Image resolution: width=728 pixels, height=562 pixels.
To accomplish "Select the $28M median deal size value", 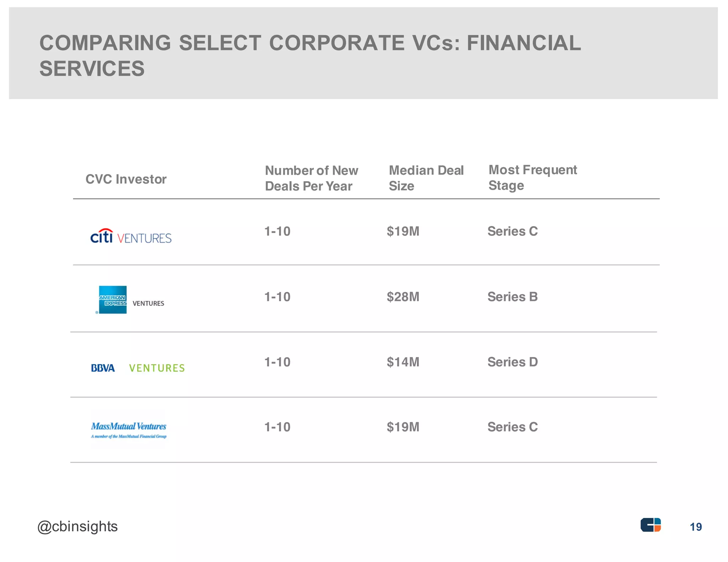I will pos(403,297).
